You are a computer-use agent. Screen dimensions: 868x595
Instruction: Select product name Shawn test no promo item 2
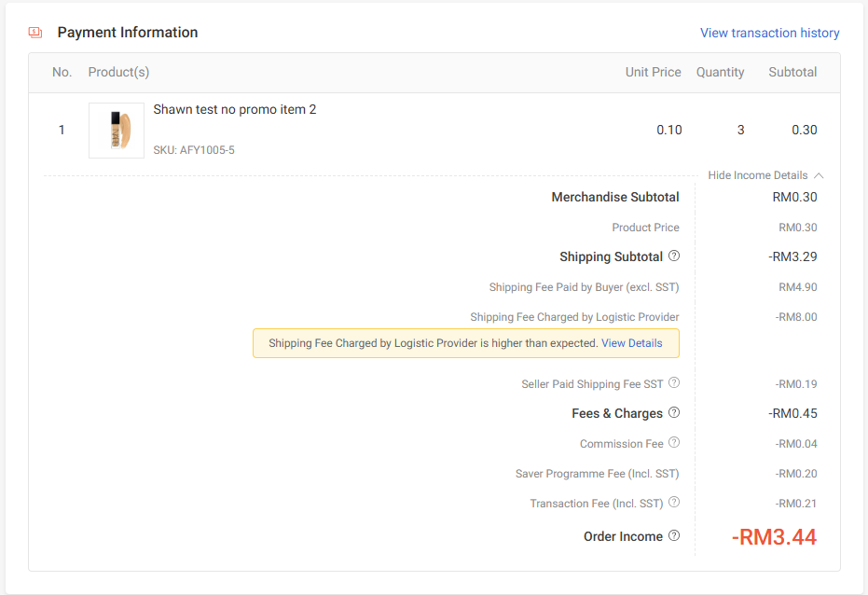pos(234,110)
